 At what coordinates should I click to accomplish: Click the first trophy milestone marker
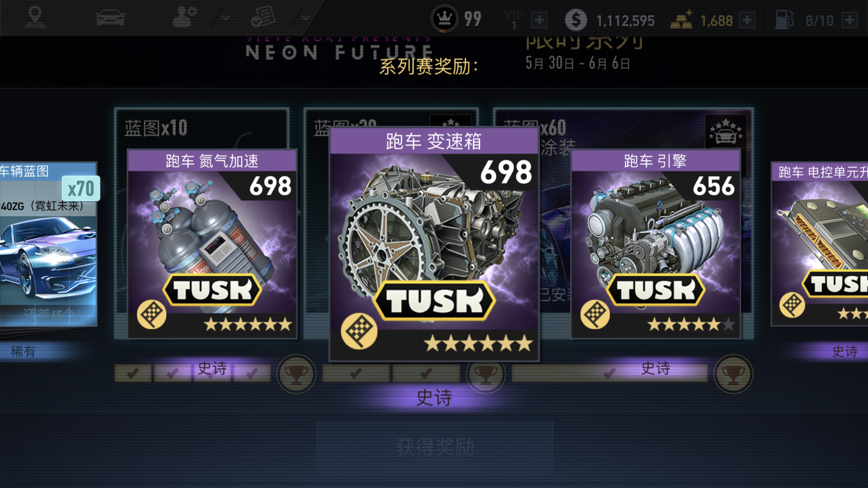[296, 374]
